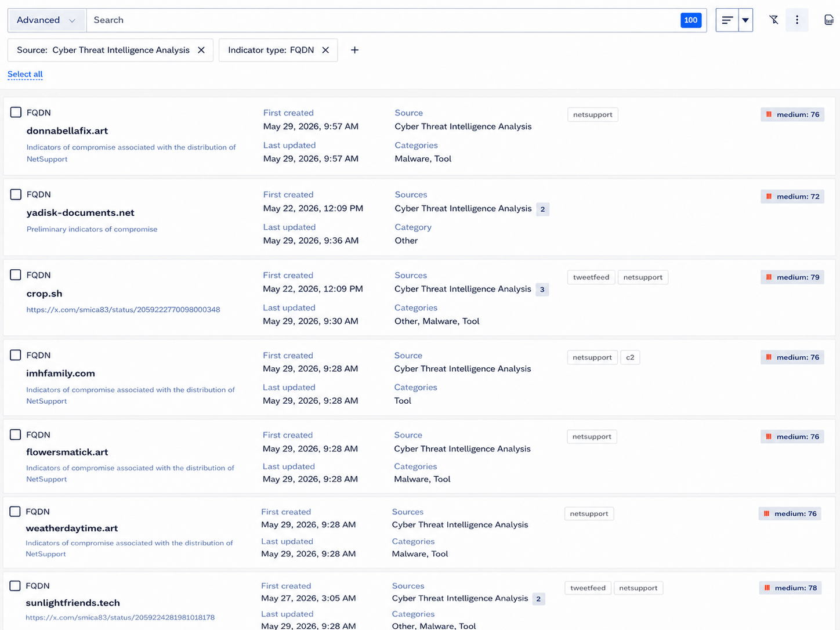
Task: Tick the checkbox beside crop.sh
Action: click(x=16, y=275)
